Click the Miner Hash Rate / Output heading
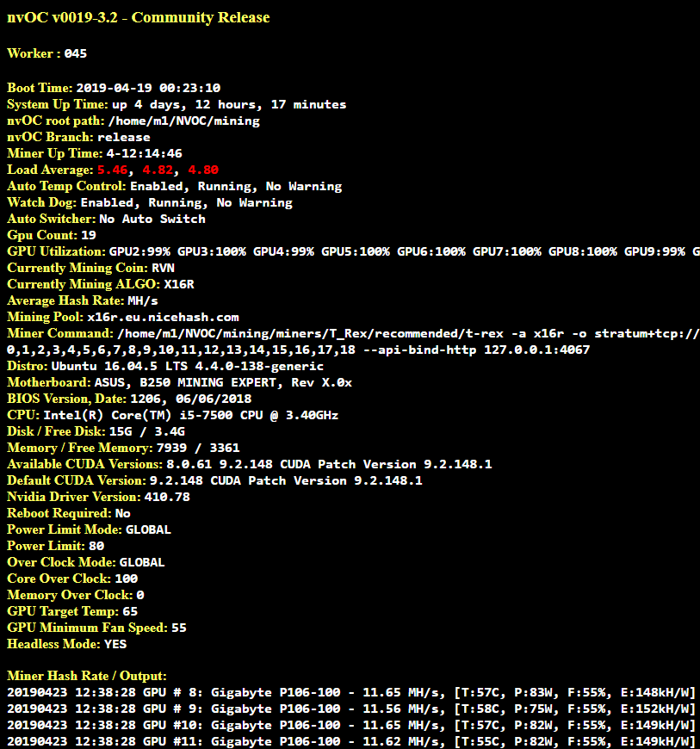 [x=86, y=676]
